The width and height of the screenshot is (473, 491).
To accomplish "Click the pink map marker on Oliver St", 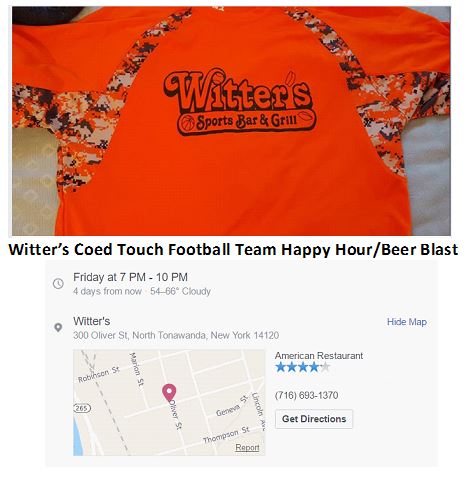I will click(x=169, y=393).
